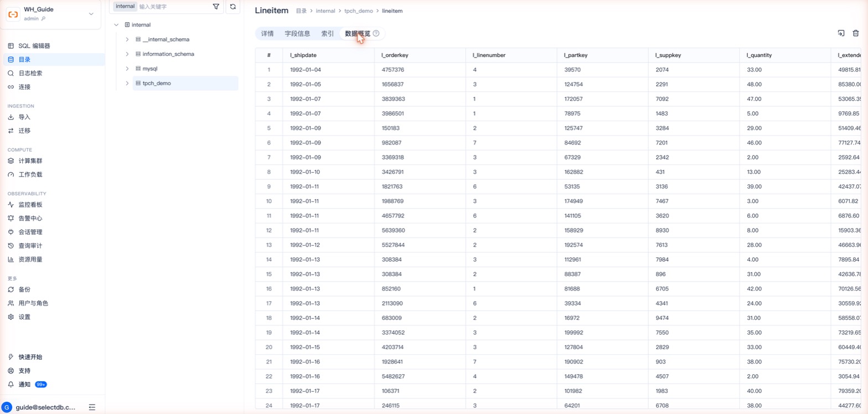Select the 详情 tab

[267, 34]
